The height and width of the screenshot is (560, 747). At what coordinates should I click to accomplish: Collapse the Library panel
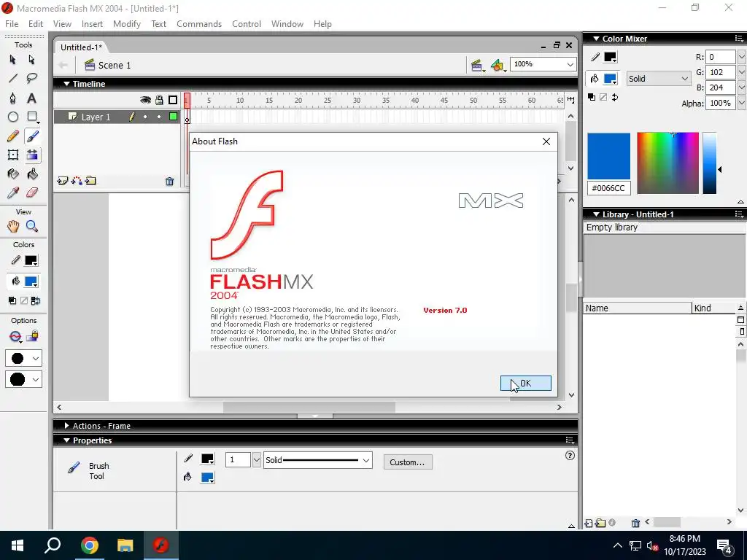click(596, 214)
